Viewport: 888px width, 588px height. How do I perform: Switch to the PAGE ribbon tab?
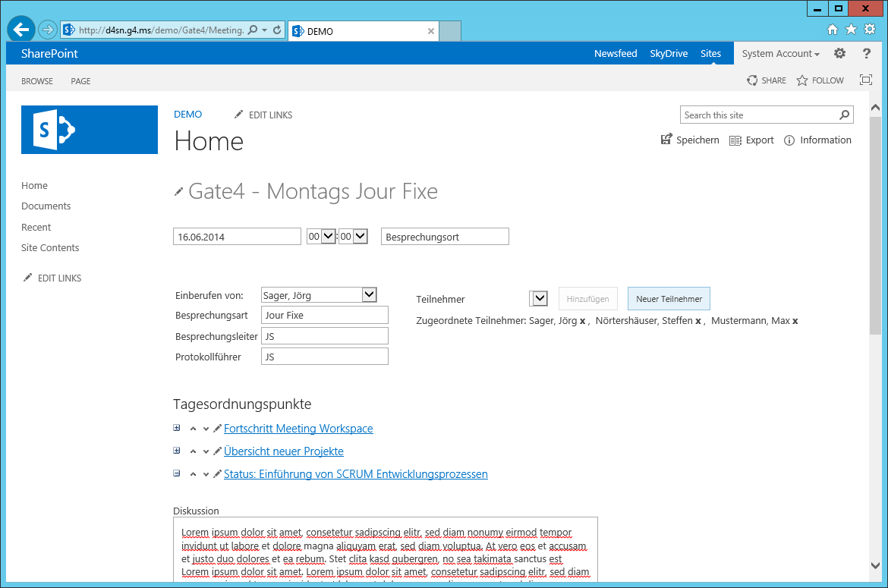(x=80, y=81)
